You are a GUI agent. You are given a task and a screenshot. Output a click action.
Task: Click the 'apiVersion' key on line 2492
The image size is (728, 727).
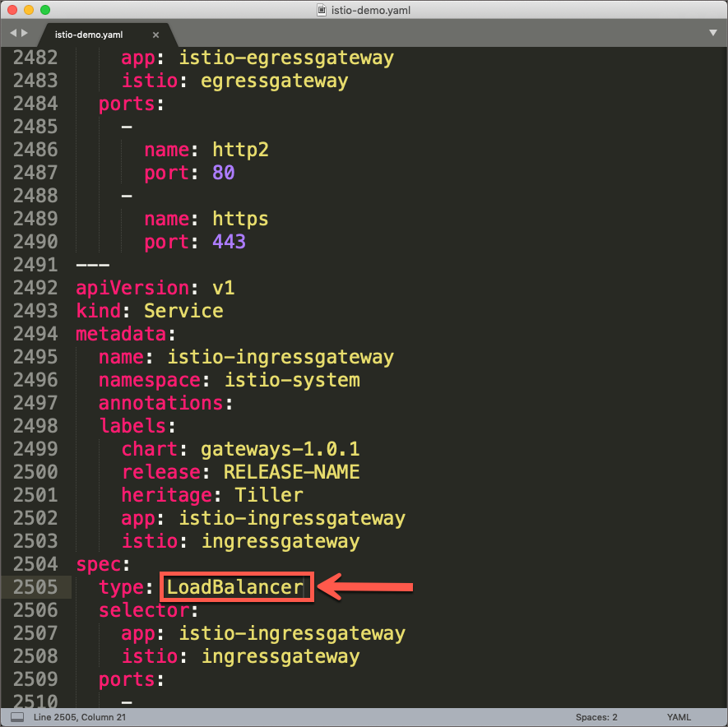click(132, 288)
